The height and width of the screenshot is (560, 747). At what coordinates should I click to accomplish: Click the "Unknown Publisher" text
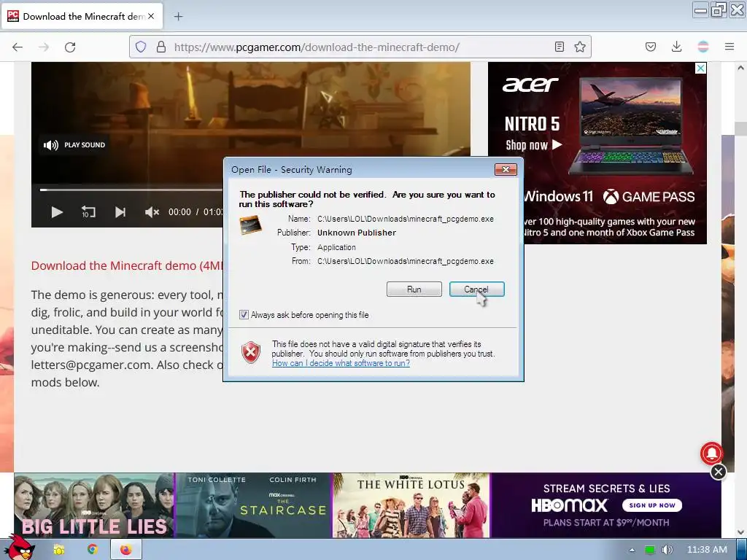tap(356, 233)
